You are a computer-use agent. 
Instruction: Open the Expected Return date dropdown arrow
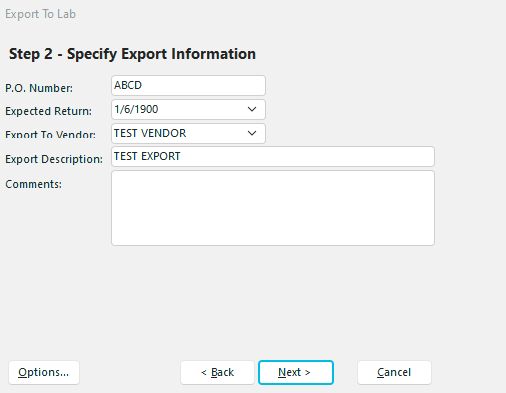click(x=252, y=109)
